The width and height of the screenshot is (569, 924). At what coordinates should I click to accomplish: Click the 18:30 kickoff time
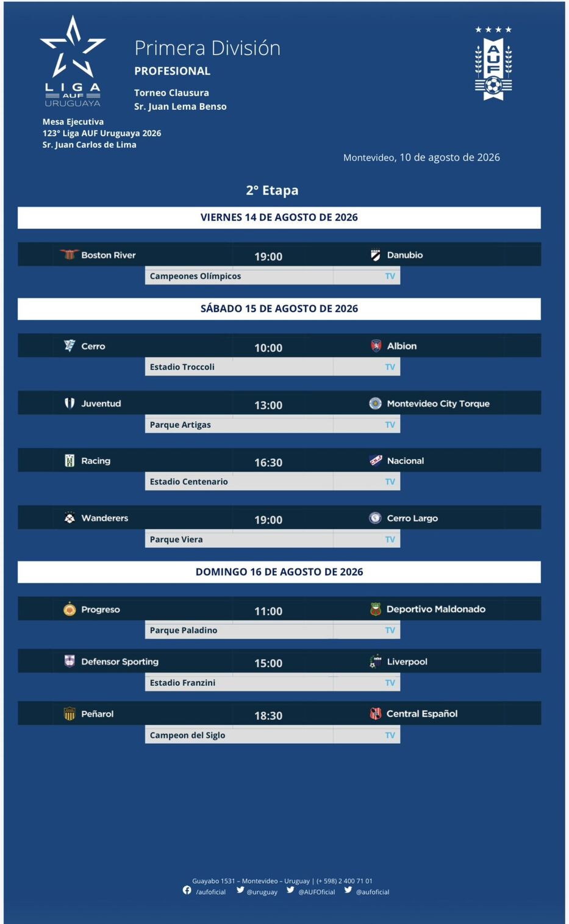tap(268, 715)
